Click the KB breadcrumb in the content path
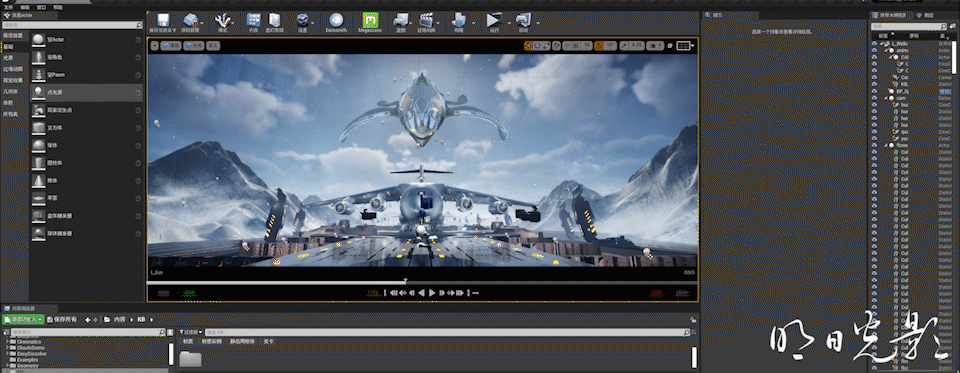Image resolution: width=960 pixels, height=373 pixels. [141, 320]
